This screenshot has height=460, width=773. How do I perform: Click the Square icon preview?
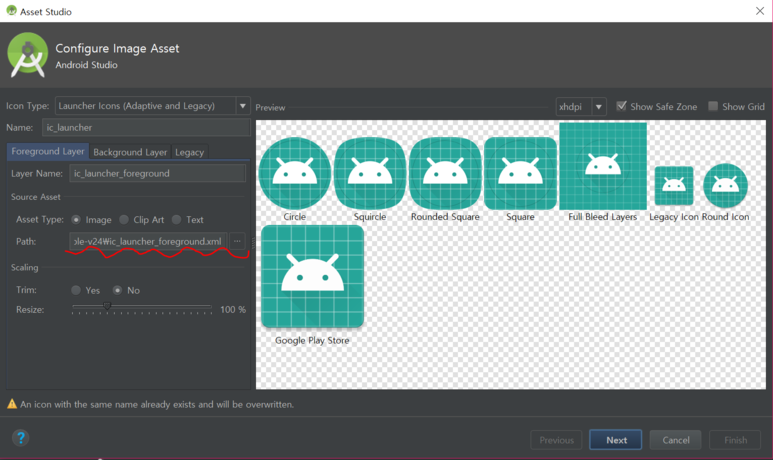(520, 174)
